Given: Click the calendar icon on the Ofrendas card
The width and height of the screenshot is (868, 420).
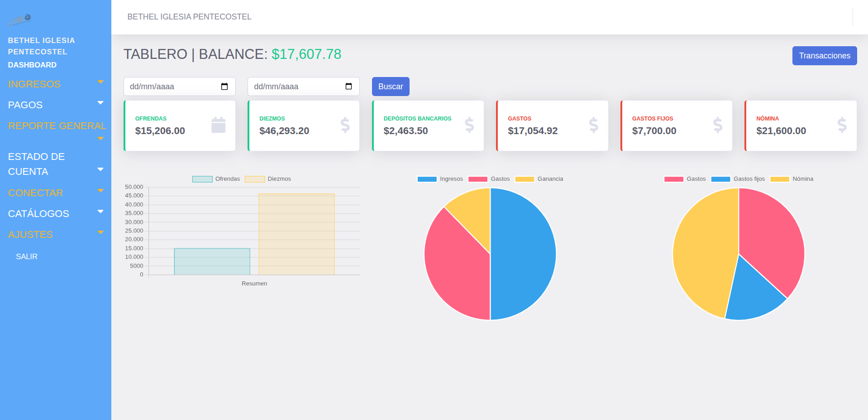Looking at the screenshot, I should (218, 125).
